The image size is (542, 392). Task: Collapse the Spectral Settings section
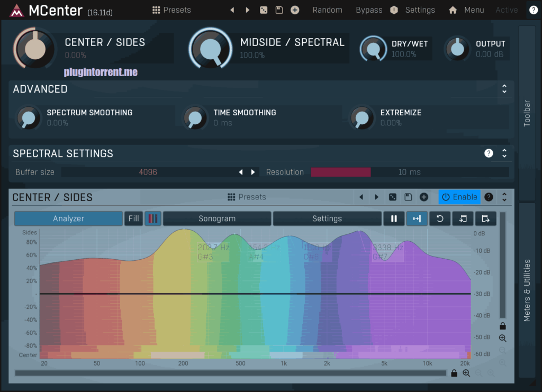504,153
